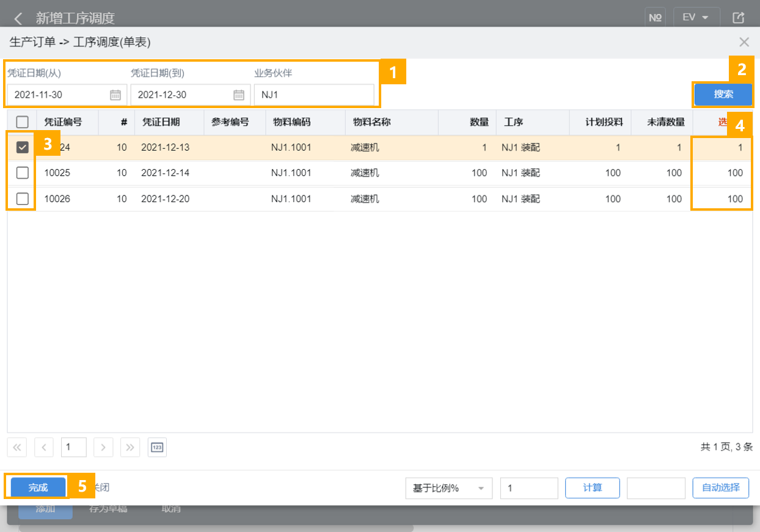Click date cell 2021-12-20
The image size is (760, 532).
tap(166, 199)
